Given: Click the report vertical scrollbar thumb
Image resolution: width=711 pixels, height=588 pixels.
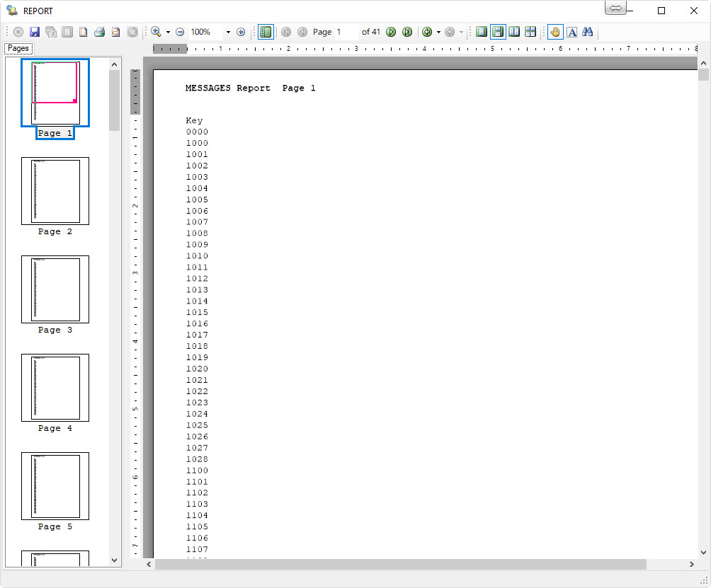Looking at the screenshot, I should [x=703, y=75].
